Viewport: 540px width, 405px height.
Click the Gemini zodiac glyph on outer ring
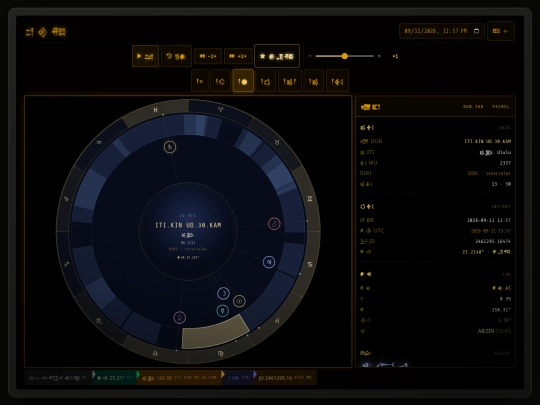[310, 199]
